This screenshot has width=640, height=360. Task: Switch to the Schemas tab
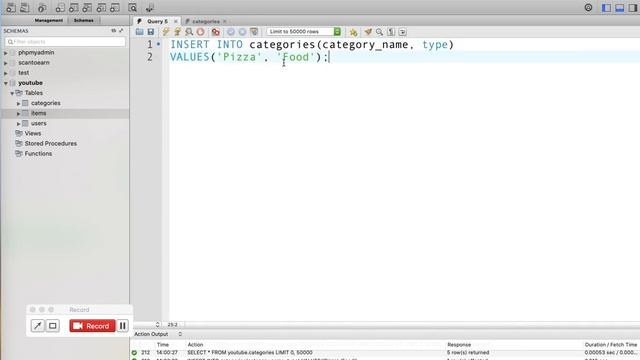coord(84,20)
